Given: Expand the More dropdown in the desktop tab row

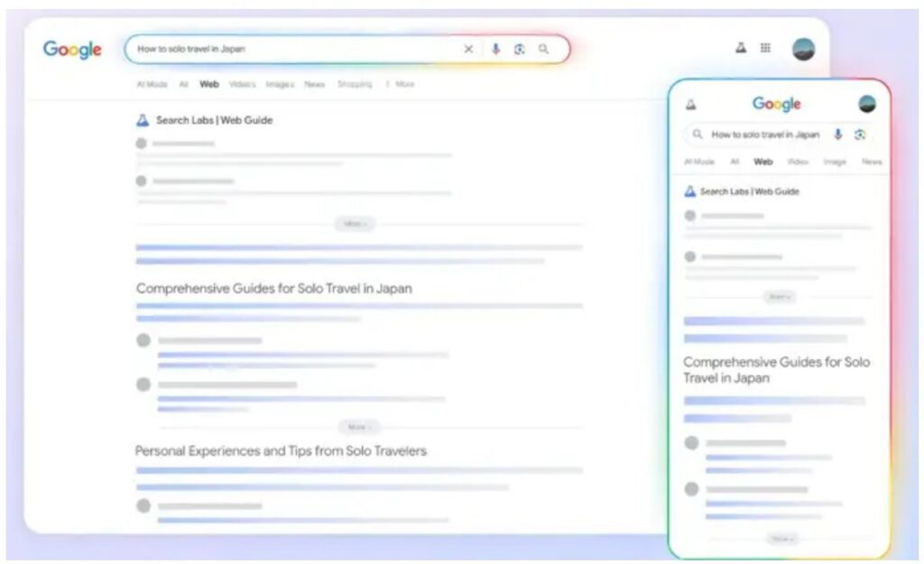Looking at the screenshot, I should click(401, 84).
